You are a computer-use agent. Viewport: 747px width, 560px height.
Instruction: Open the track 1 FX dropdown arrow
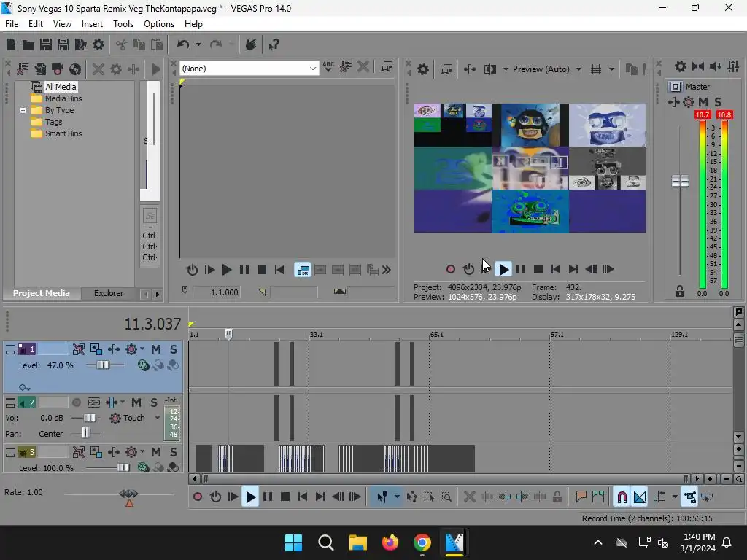pyautogui.click(x=142, y=349)
